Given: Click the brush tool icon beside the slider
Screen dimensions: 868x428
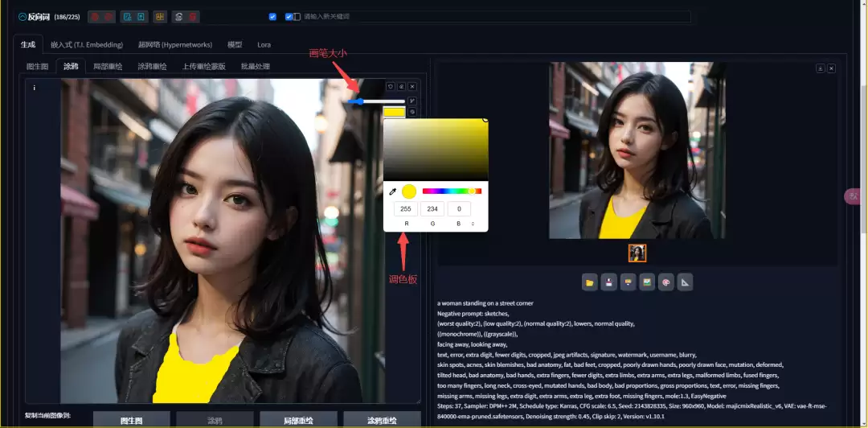Looking at the screenshot, I should (x=411, y=101).
